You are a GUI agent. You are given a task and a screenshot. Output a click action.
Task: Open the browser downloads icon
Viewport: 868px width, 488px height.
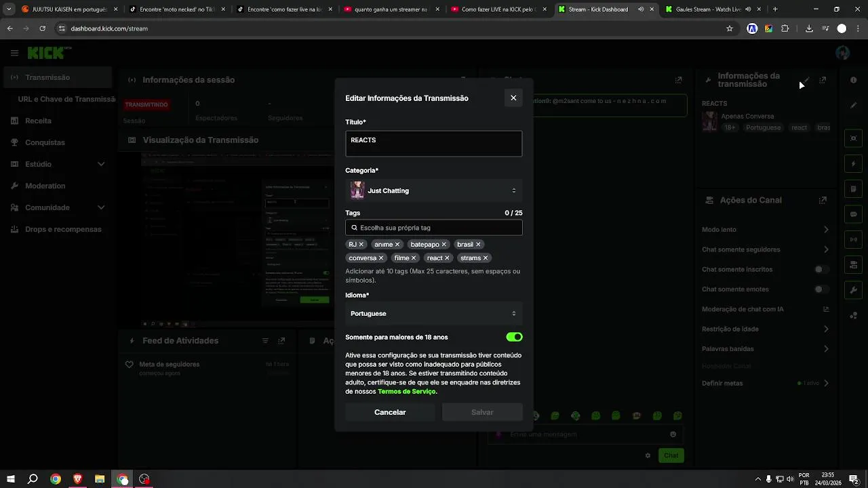coord(809,28)
